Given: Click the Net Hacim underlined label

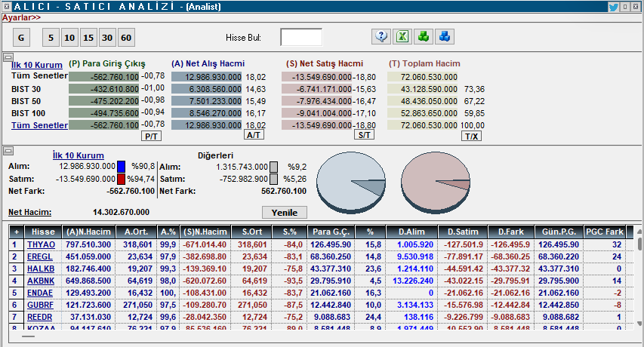Looking at the screenshot, I should [30, 212].
